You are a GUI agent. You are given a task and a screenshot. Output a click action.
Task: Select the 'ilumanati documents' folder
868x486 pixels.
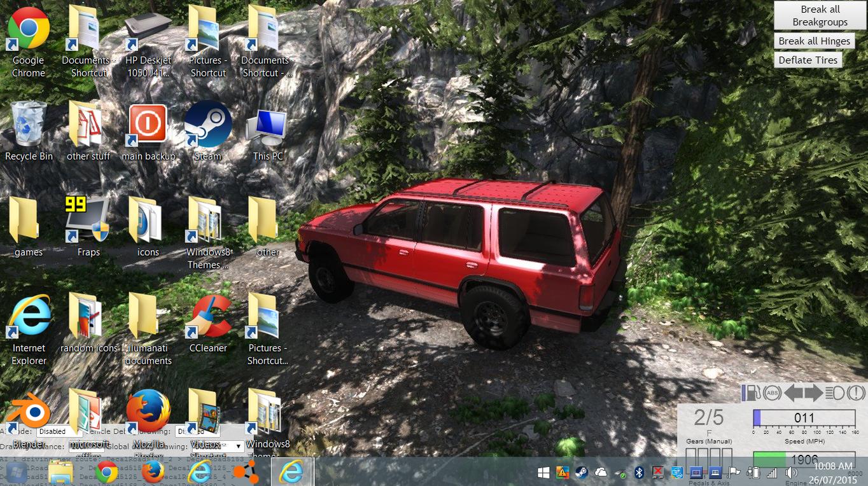click(x=148, y=330)
